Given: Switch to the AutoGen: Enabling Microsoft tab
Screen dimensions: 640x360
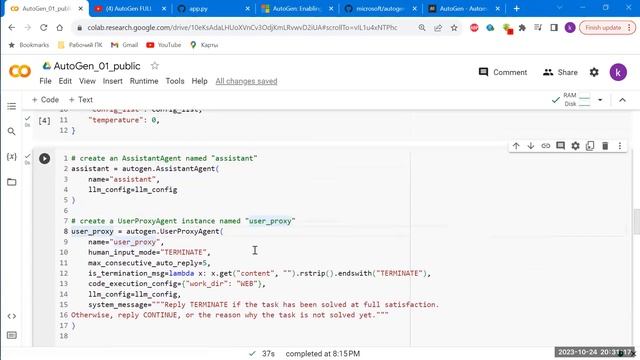Looking at the screenshot, I should (296, 9).
